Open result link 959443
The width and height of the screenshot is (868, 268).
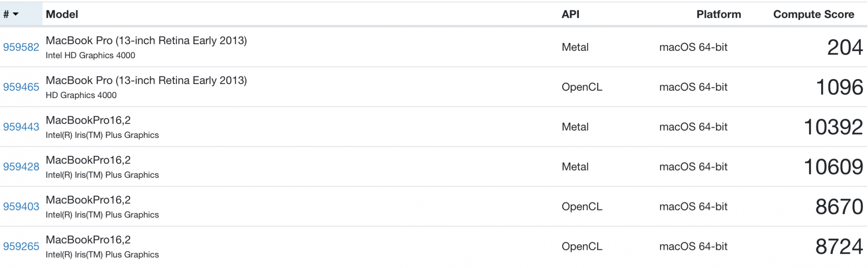click(x=21, y=127)
